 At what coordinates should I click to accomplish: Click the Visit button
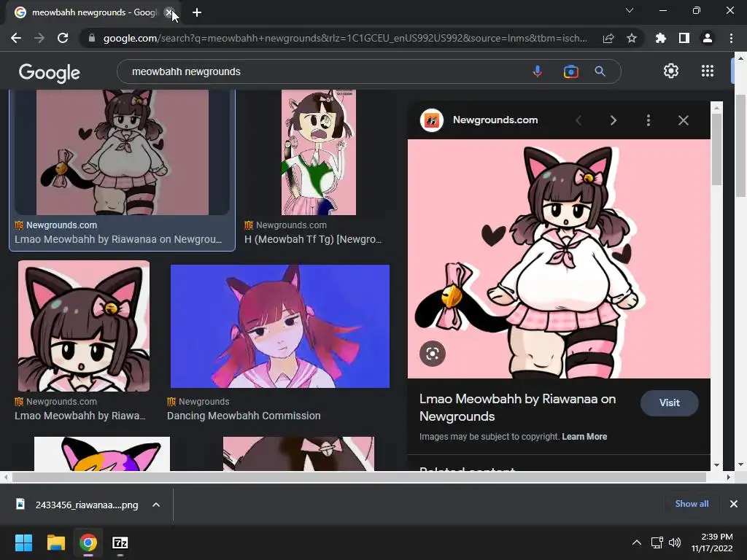point(670,402)
